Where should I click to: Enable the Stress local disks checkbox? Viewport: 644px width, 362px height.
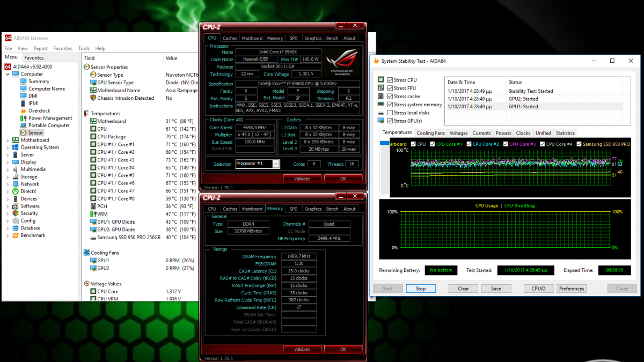point(390,113)
